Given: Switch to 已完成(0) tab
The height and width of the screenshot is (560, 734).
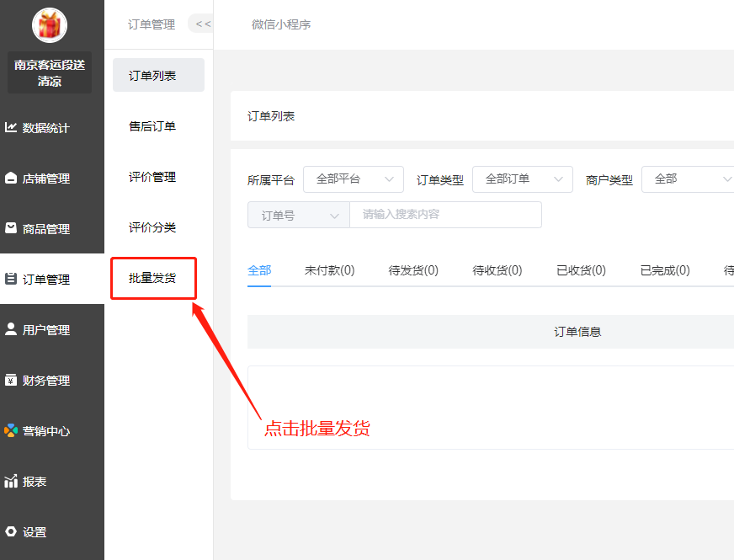Looking at the screenshot, I should point(665,270).
